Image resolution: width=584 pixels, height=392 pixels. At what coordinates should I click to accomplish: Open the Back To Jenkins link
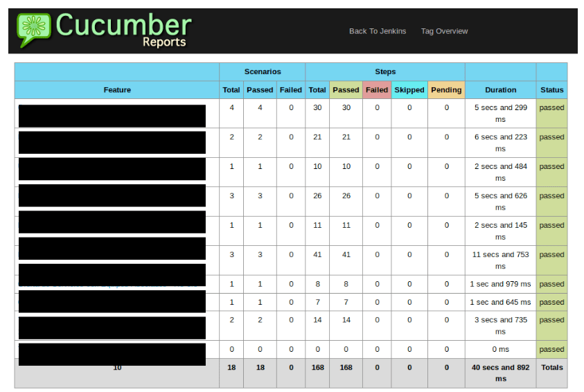pyautogui.click(x=378, y=31)
